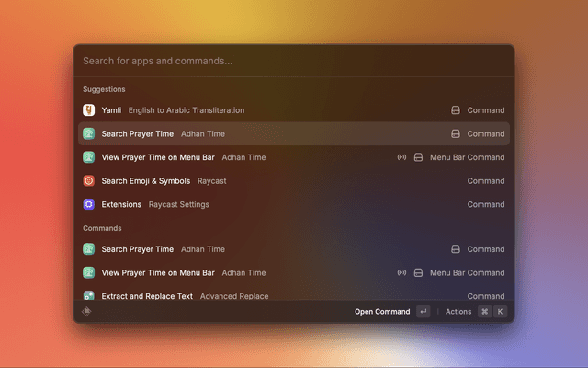Screen dimensions: 588x368
Task: Click Adhan Time icon of highlighted Search Prayer Time
Action: tap(89, 134)
